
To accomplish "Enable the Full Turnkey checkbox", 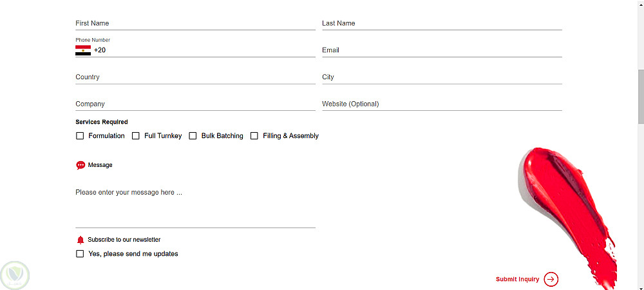I will [136, 136].
